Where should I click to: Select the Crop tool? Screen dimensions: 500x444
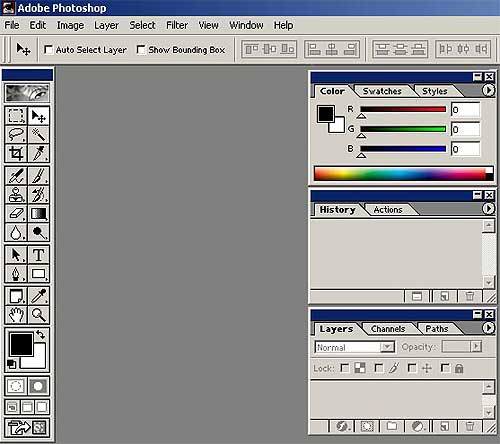point(16,153)
